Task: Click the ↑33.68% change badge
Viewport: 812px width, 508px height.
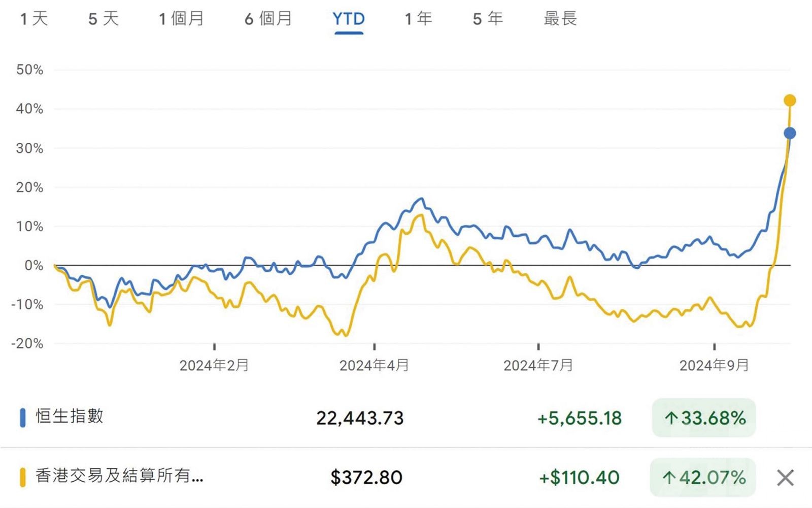Action: pyautogui.click(x=704, y=418)
